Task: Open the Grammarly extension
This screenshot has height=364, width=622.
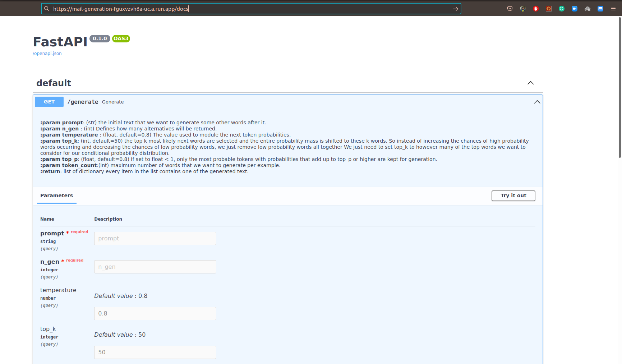Action: (x=562, y=9)
